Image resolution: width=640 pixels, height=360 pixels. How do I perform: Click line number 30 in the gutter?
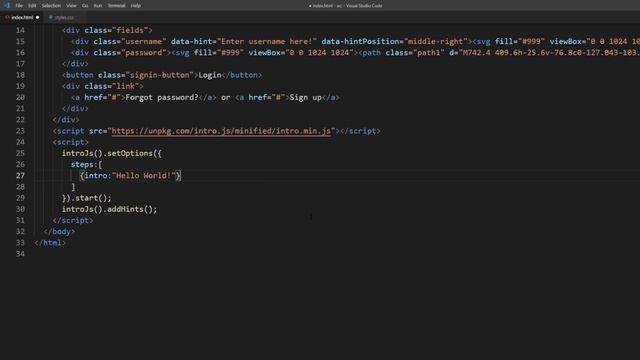[20, 209]
